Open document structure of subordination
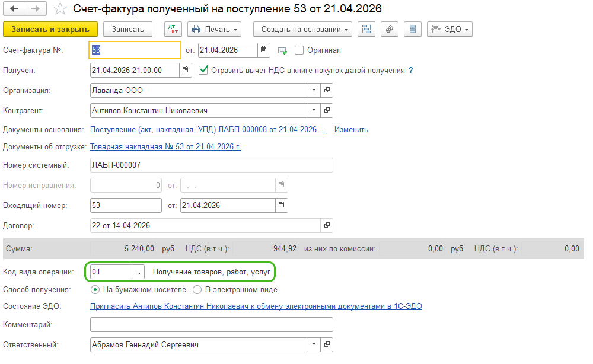The image size is (593, 364). (366, 29)
